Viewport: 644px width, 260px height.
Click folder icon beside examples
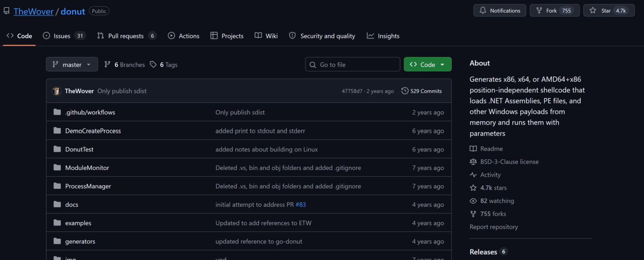[57, 223]
